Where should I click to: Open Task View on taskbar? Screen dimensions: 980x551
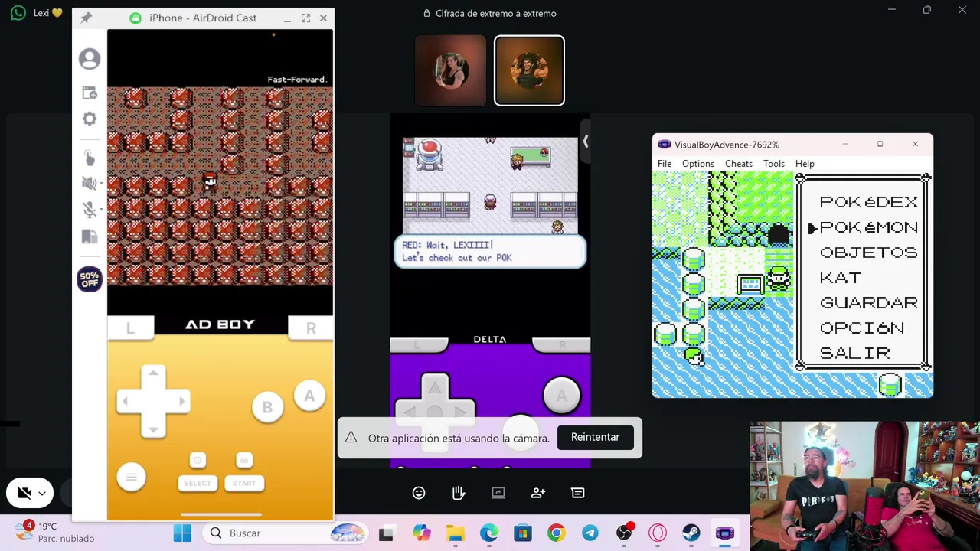(x=386, y=533)
